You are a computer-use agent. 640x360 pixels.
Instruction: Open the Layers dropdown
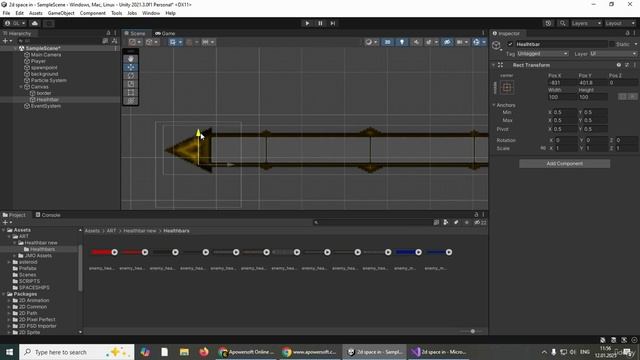586,23
